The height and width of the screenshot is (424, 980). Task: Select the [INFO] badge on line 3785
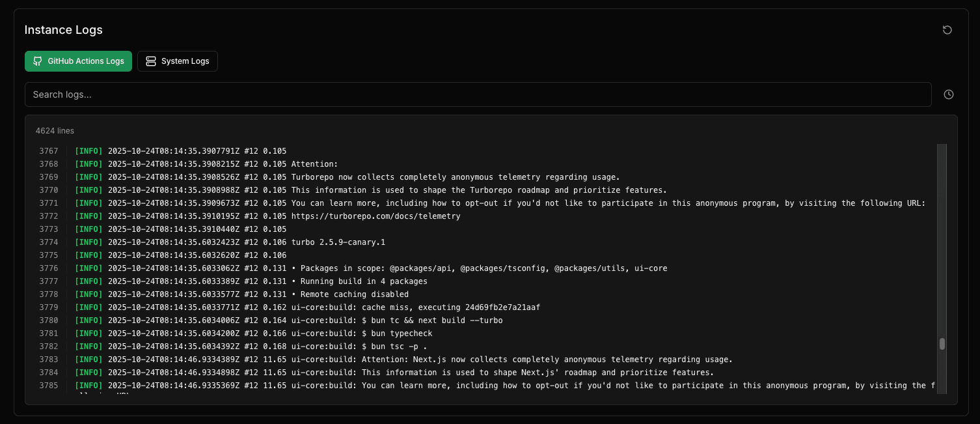click(88, 385)
